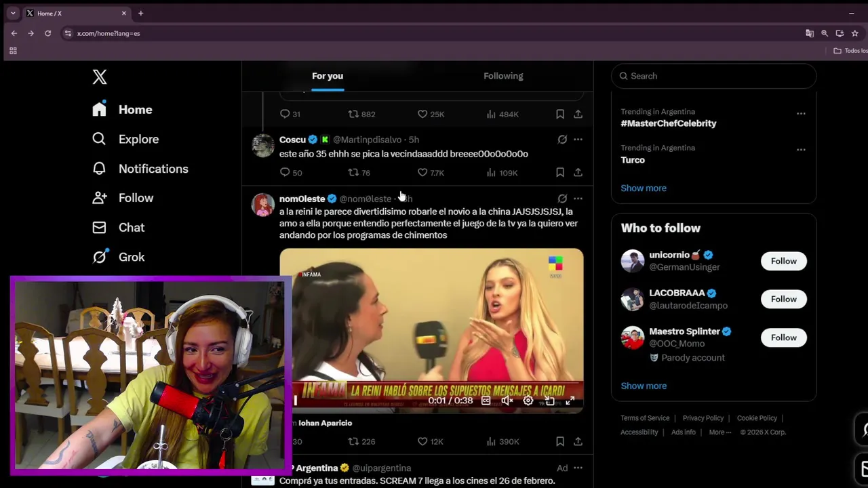Open Coscu's profile avatar
Screen dimensions: 868x488
(263, 145)
